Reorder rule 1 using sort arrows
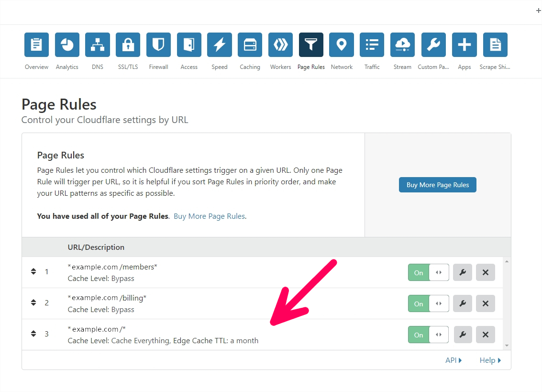Image resolution: width=542 pixels, height=392 pixels. [33, 271]
